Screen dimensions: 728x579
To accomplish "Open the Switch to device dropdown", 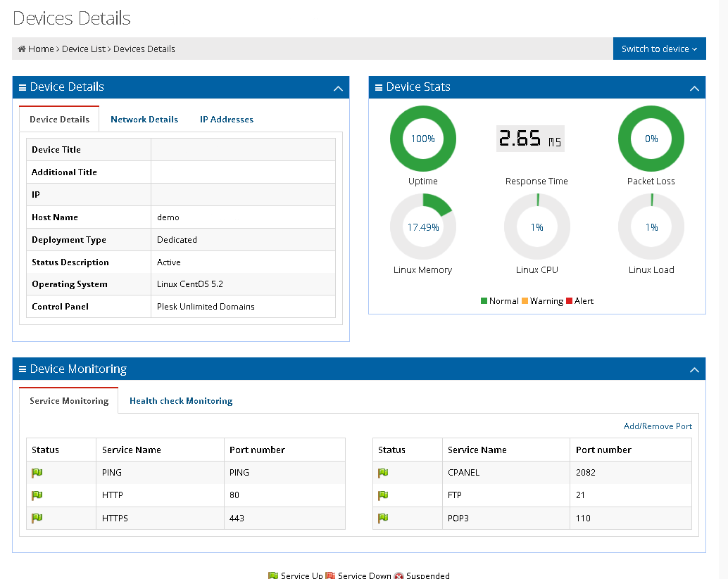I will (659, 49).
